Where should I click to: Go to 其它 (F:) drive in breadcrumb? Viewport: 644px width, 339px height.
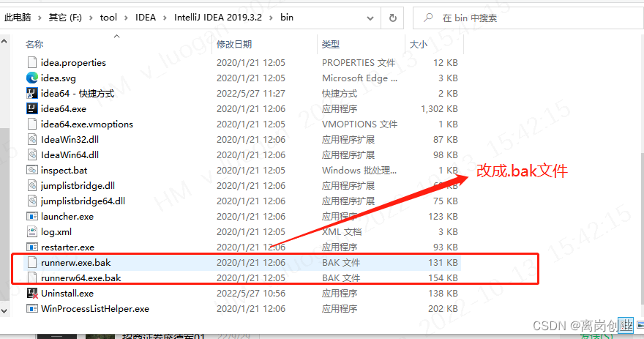point(65,18)
